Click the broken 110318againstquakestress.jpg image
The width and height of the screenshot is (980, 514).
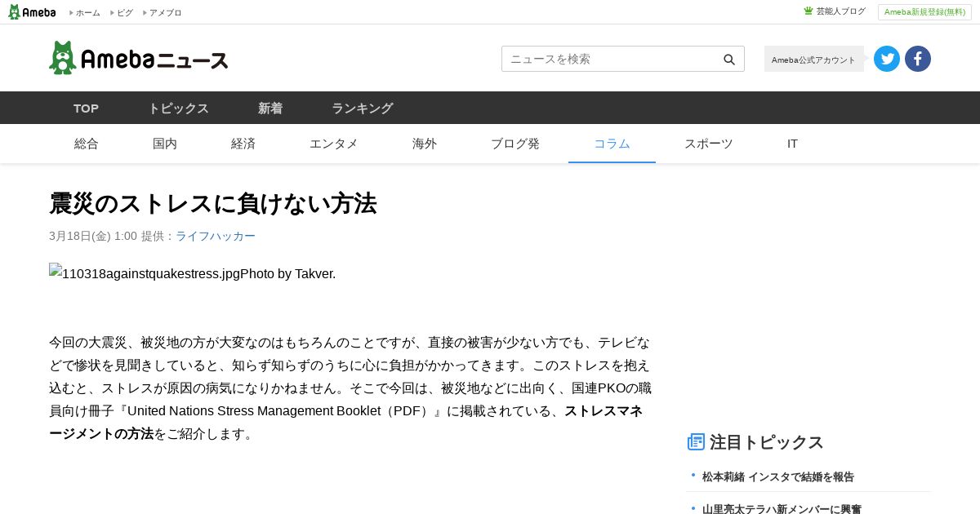point(144,273)
